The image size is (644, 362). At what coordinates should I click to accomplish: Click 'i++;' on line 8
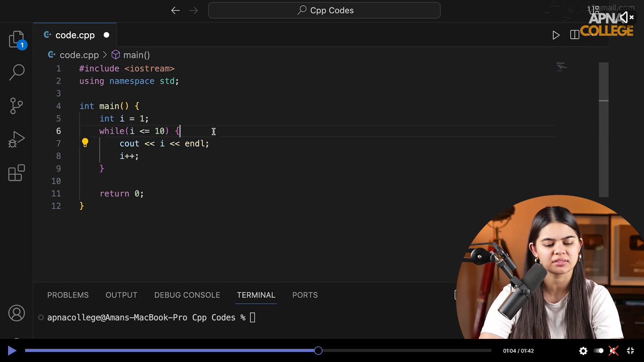(x=129, y=156)
